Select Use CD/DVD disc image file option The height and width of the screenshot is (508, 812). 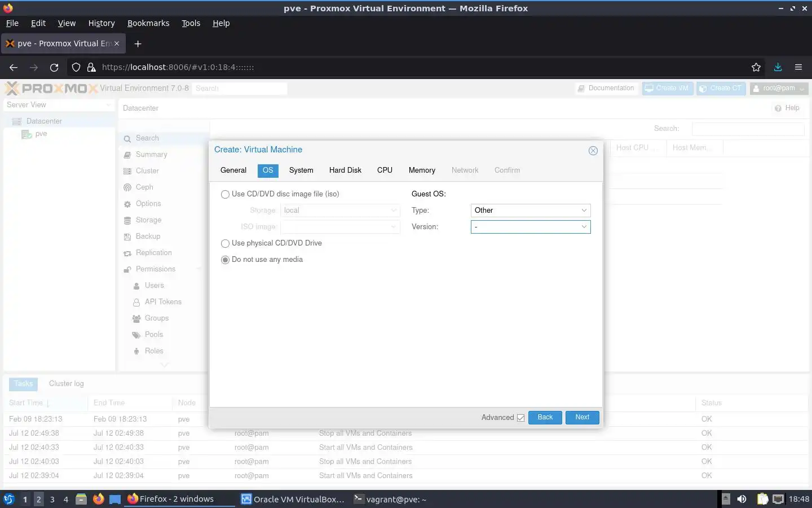[x=225, y=194]
